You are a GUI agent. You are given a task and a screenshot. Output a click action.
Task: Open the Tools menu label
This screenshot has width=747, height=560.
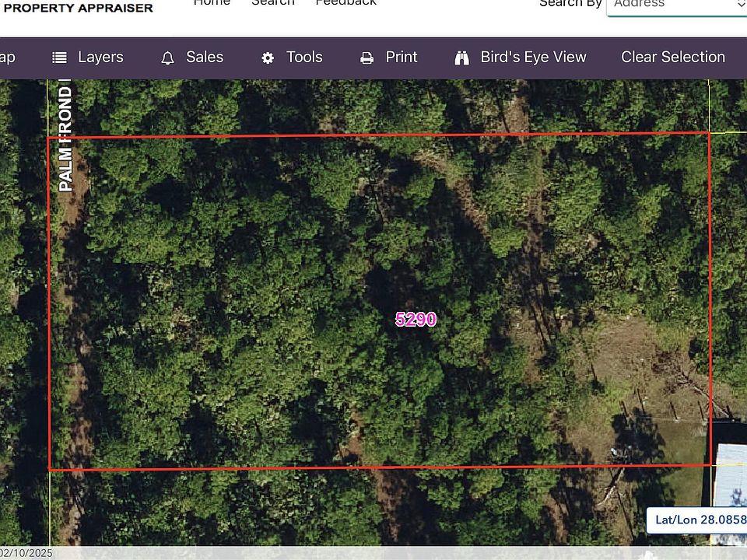tap(304, 57)
